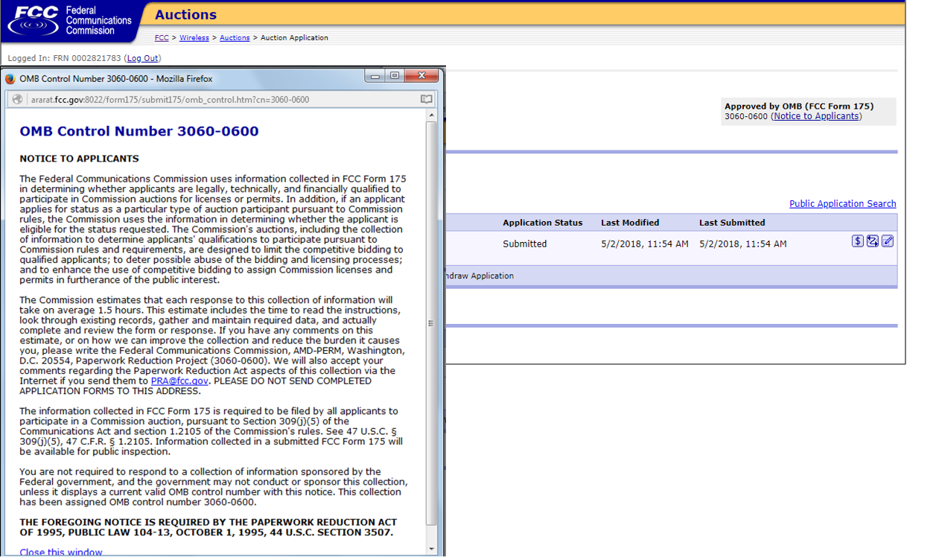Image resolution: width=939 pixels, height=560 pixels.
Task: Toggle reader view icon in address bar
Action: pyautogui.click(x=426, y=99)
